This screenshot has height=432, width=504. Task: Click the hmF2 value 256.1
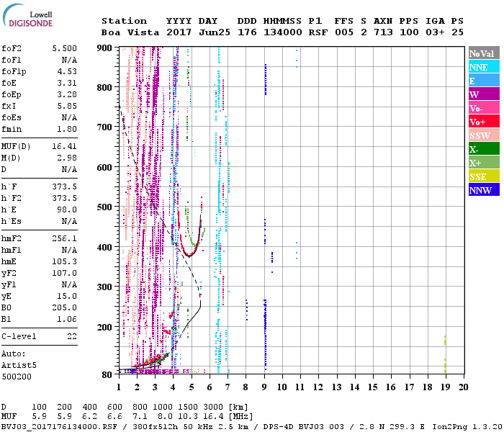pyautogui.click(x=65, y=238)
